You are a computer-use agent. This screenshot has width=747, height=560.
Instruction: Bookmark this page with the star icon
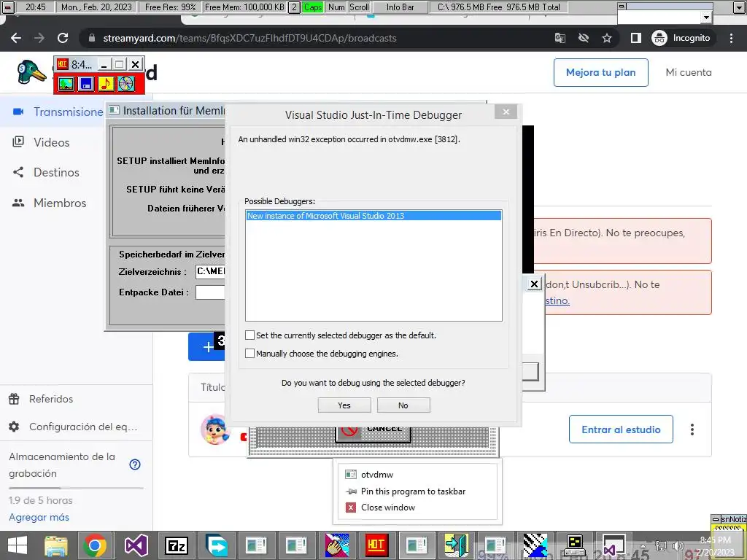pyautogui.click(x=606, y=38)
